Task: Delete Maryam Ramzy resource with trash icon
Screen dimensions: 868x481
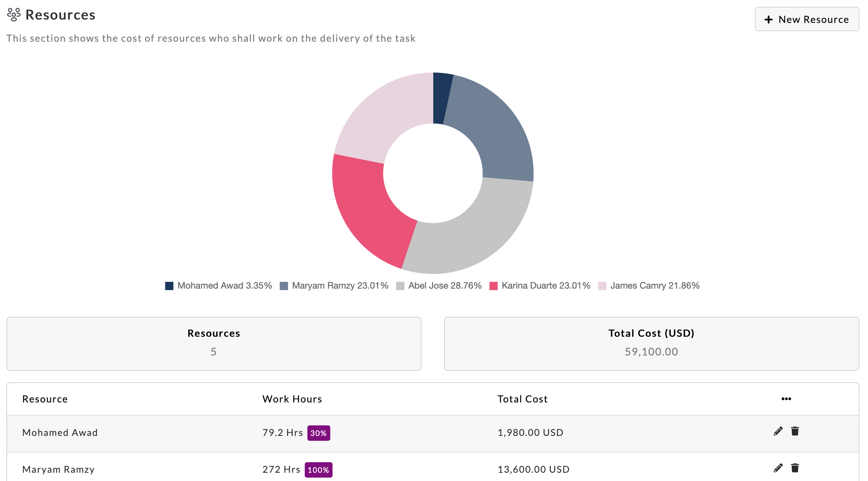Action: [795, 468]
